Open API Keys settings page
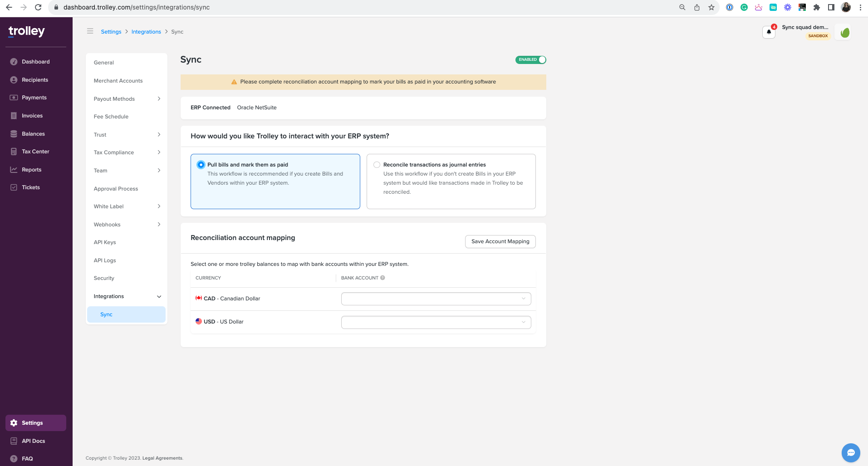The image size is (868, 466). click(105, 242)
